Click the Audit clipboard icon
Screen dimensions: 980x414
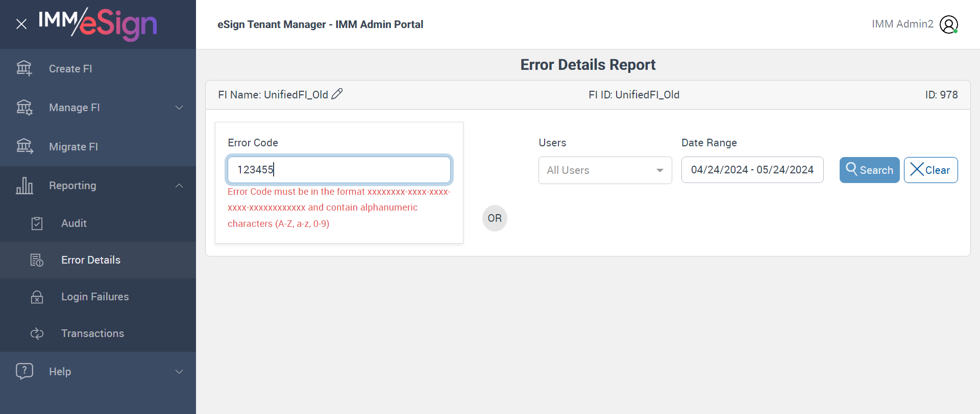tap(37, 223)
